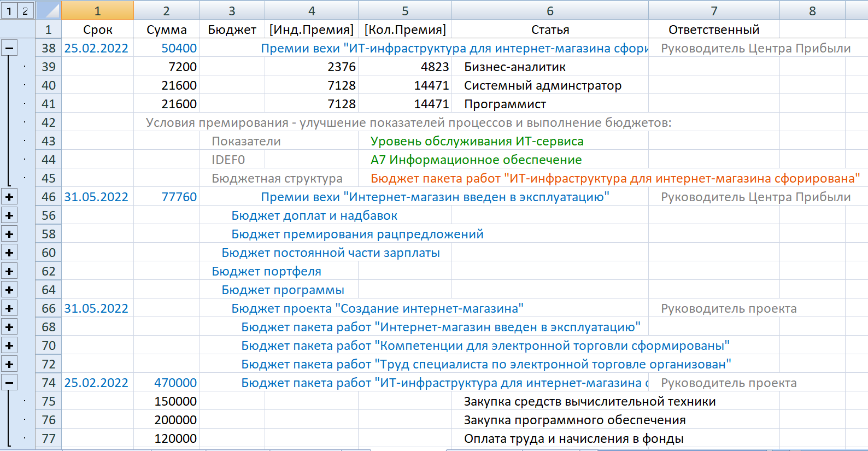Expand the group at row 62
This screenshot has width=868, height=451.
coord(9,271)
